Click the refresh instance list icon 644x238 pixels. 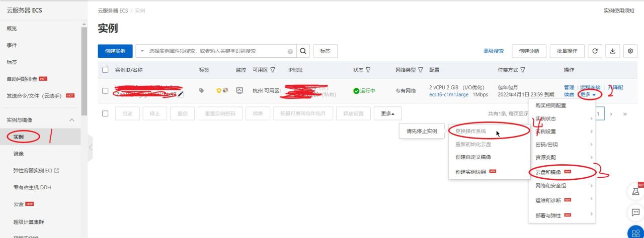(x=596, y=51)
